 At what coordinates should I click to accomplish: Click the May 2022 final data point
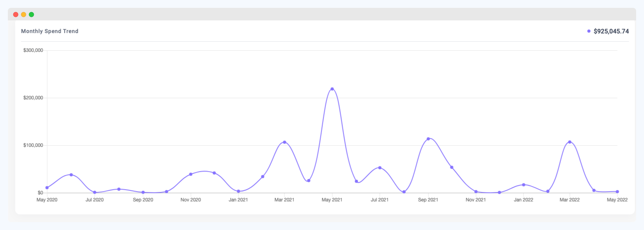tap(617, 192)
